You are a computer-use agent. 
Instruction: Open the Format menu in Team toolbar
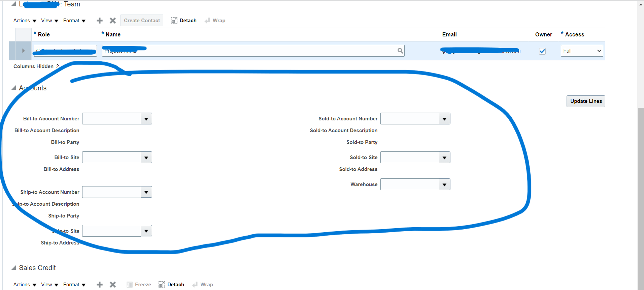click(74, 21)
